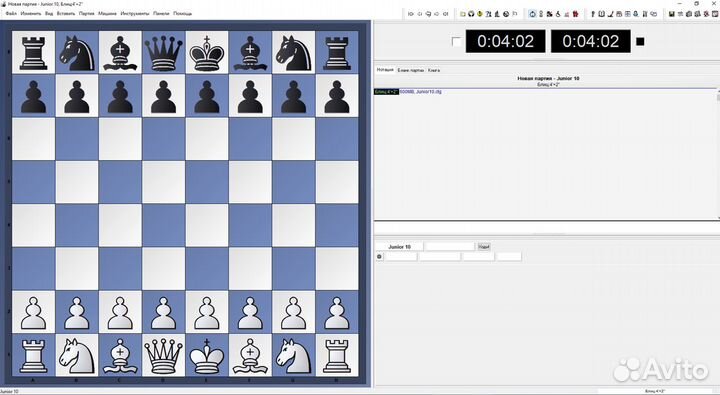Select the white knight on b1
Image resolution: width=720 pixels, height=395 pixels.
pyautogui.click(x=77, y=356)
